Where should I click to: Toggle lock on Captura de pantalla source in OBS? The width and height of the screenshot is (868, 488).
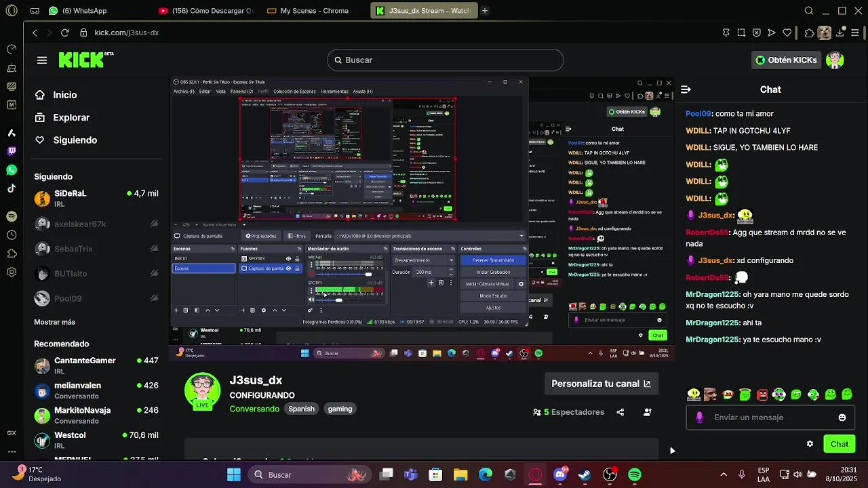[x=297, y=268]
